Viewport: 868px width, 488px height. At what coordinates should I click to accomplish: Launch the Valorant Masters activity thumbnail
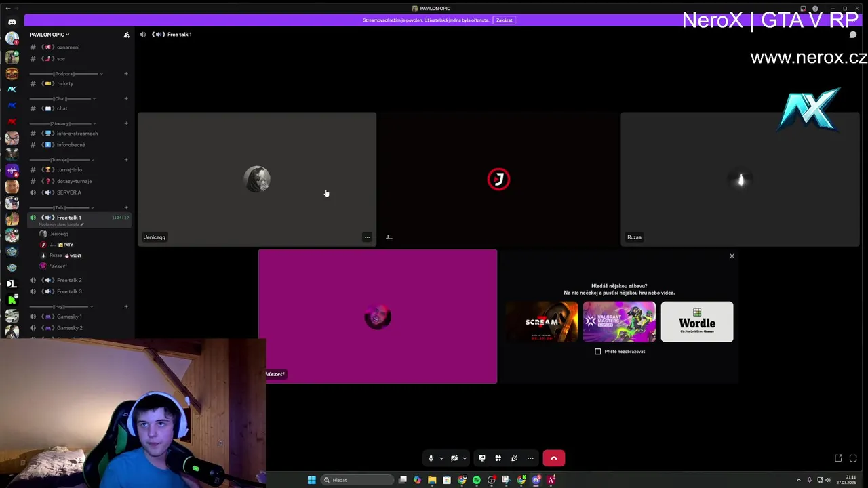(x=619, y=322)
